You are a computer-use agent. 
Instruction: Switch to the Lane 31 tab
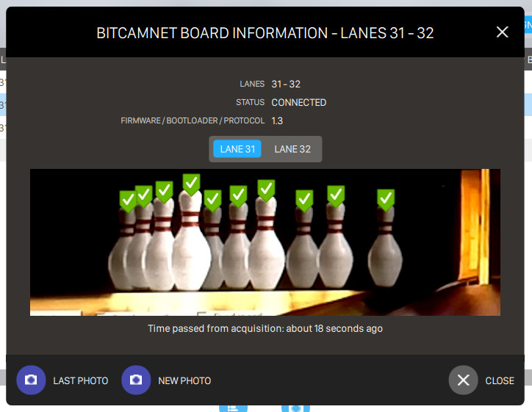[237, 149]
